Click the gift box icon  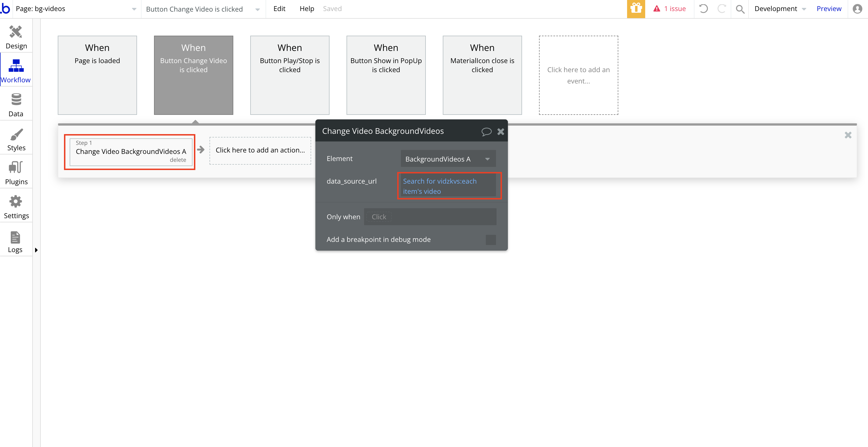click(x=636, y=9)
